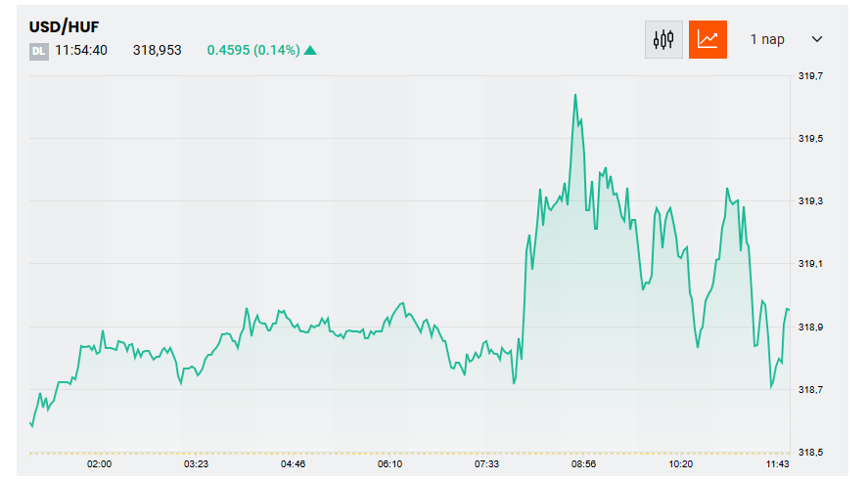Click the 11:43 time axis label
The width and height of the screenshot is (868, 480).
(x=778, y=464)
